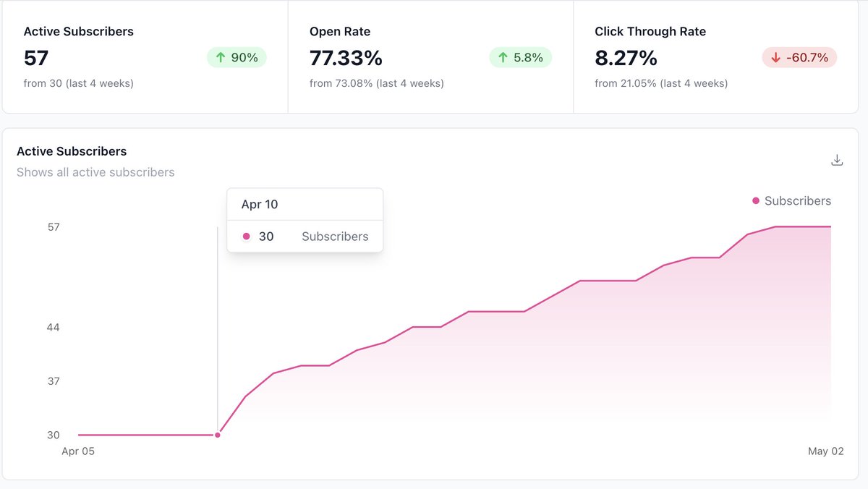Click the pink dot in the tooltip
This screenshot has width=868, height=489.
point(247,236)
